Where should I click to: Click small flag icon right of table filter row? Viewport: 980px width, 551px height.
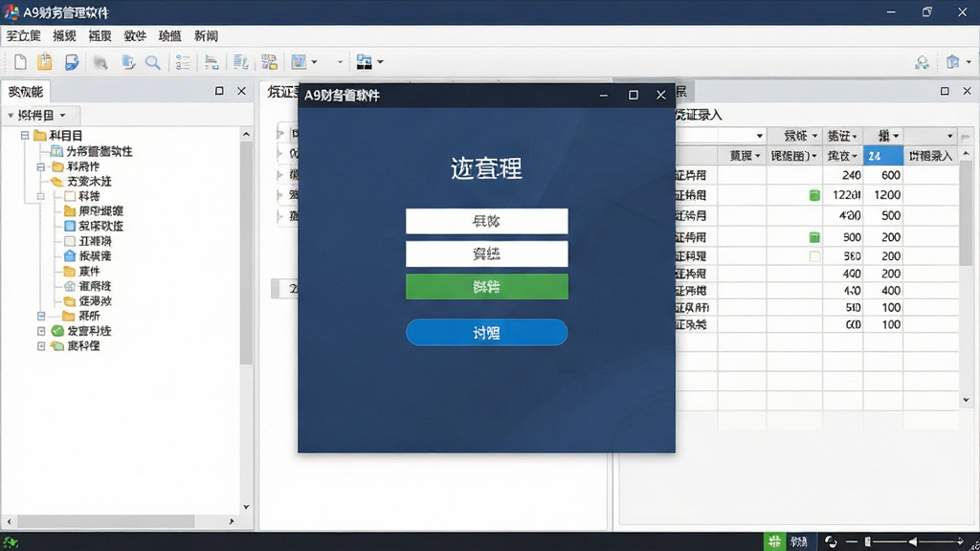tap(966, 136)
